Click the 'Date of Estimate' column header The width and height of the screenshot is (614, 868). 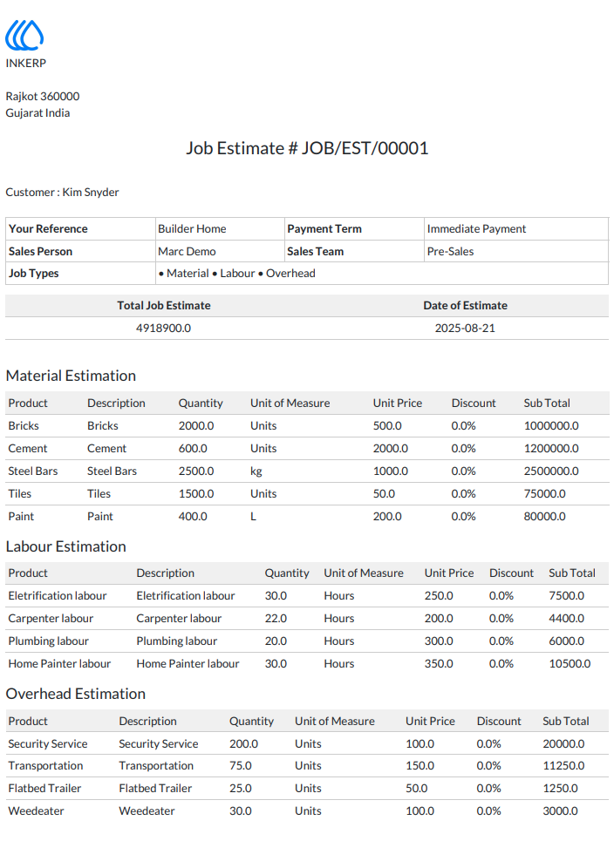click(465, 306)
